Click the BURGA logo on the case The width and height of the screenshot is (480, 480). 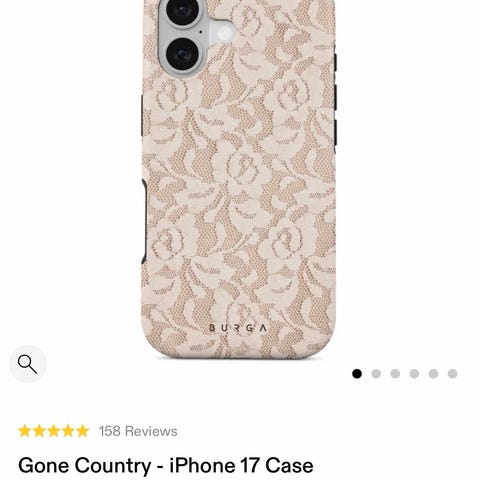tap(238, 328)
